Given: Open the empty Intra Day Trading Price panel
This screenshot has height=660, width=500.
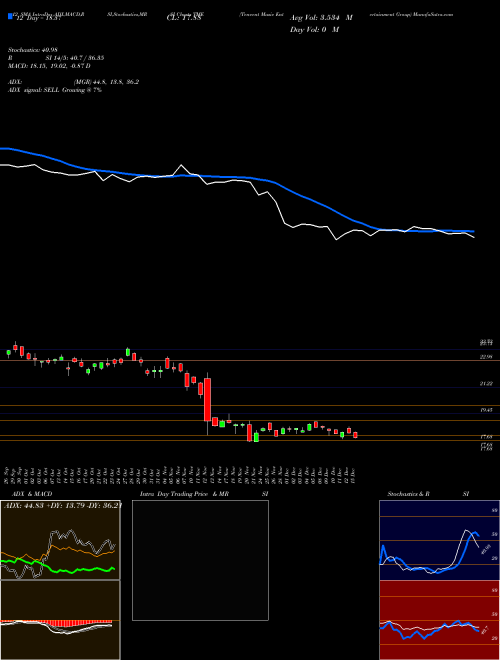Looking at the screenshot, I should [200, 560].
